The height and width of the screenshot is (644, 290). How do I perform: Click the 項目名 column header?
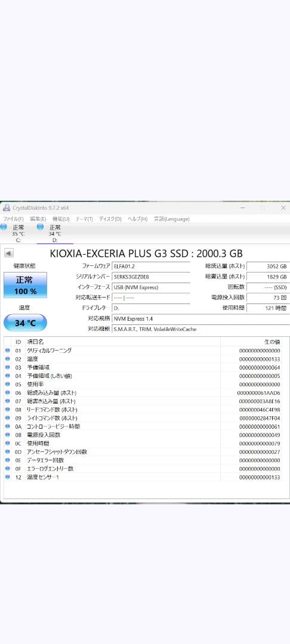tap(35, 342)
